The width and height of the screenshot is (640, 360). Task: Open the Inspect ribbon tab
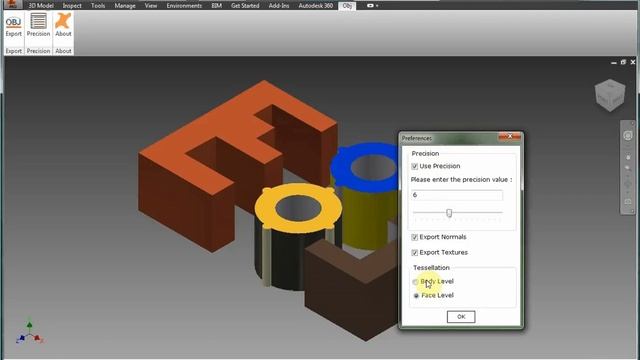[72, 6]
